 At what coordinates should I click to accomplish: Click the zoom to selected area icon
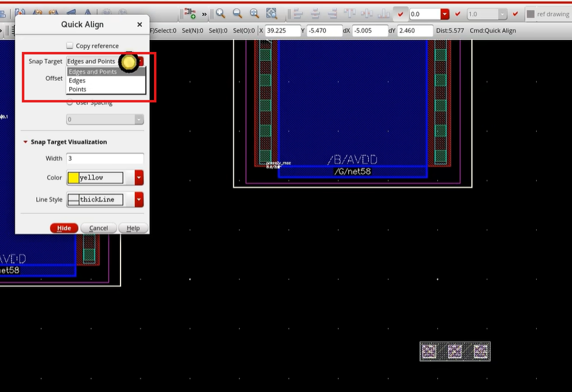(271, 14)
